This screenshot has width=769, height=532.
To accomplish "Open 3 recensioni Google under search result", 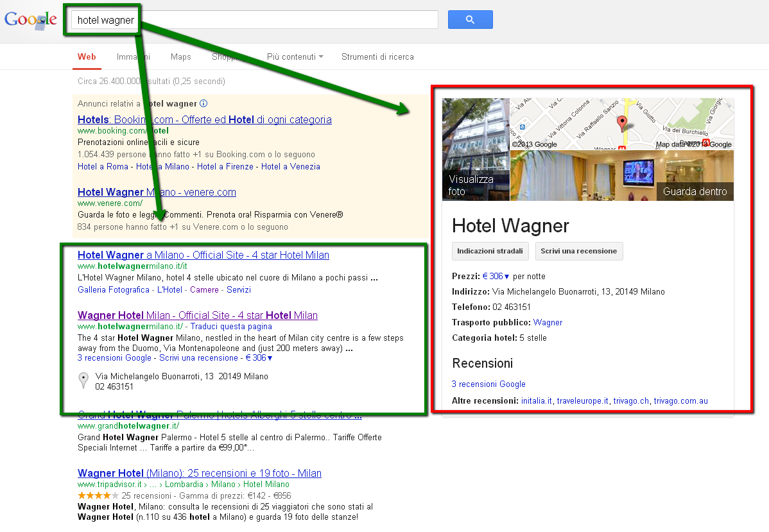I will click(114, 358).
